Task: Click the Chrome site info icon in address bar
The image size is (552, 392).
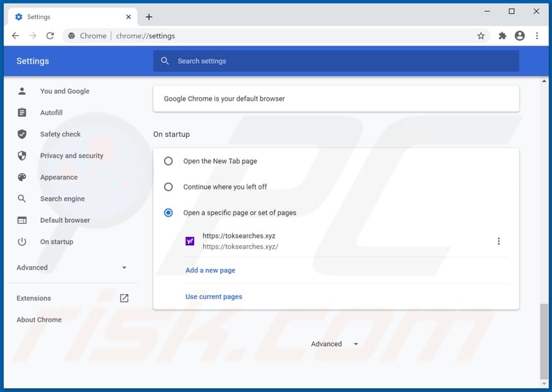Action: pos(71,36)
